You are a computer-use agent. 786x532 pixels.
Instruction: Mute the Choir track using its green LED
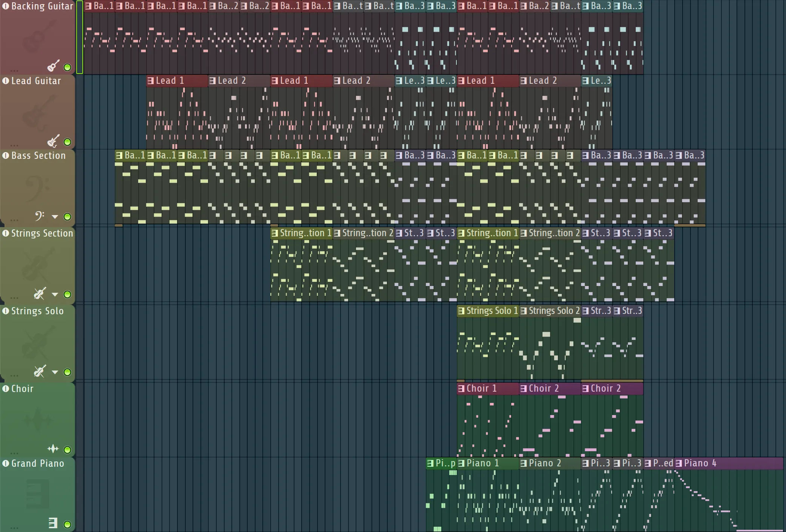tap(68, 450)
